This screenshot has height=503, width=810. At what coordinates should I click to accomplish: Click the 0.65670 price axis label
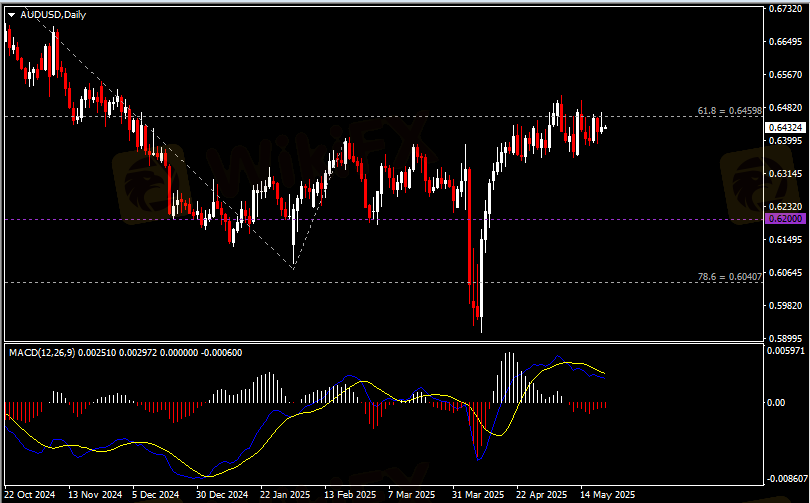pos(785,75)
